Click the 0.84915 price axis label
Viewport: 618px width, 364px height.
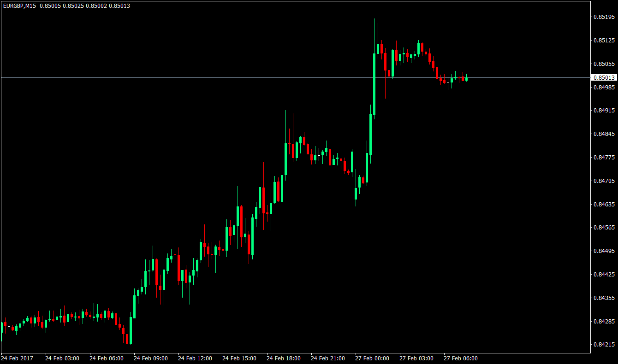pos(604,111)
